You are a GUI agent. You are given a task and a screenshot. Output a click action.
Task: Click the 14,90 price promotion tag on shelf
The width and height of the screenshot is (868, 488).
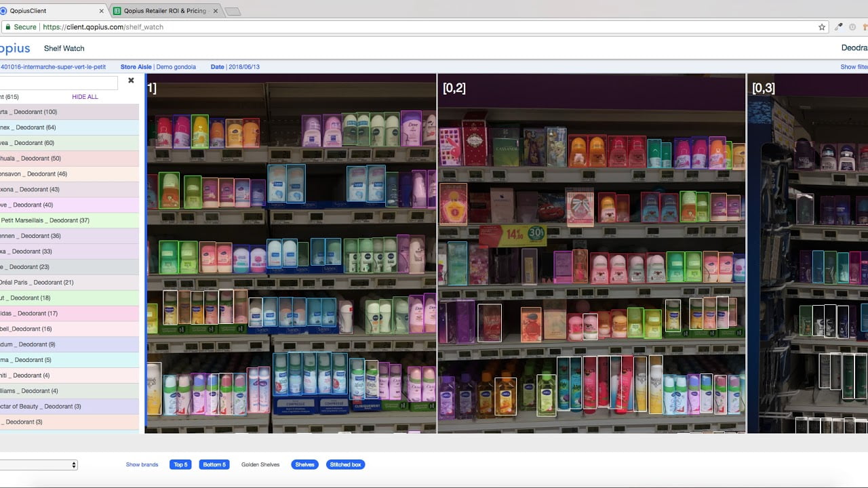click(513, 235)
